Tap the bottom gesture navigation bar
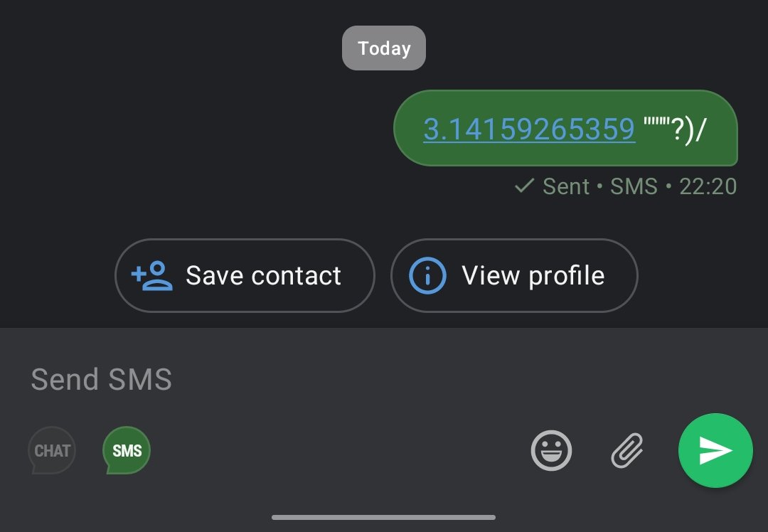 point(384,517)
